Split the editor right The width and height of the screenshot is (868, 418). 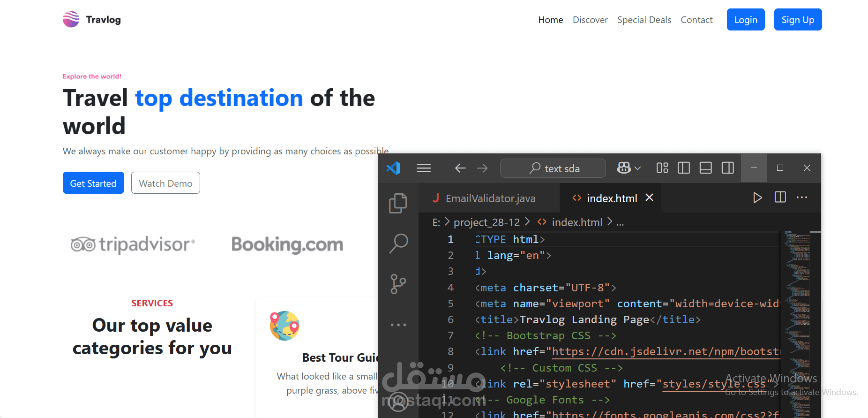780,198
